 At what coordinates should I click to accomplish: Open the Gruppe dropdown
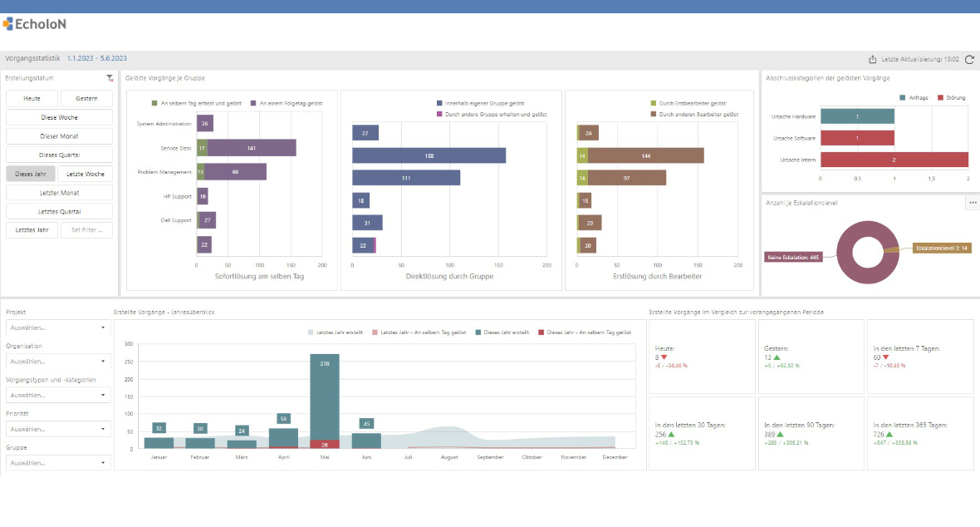(x=58, y=463)
